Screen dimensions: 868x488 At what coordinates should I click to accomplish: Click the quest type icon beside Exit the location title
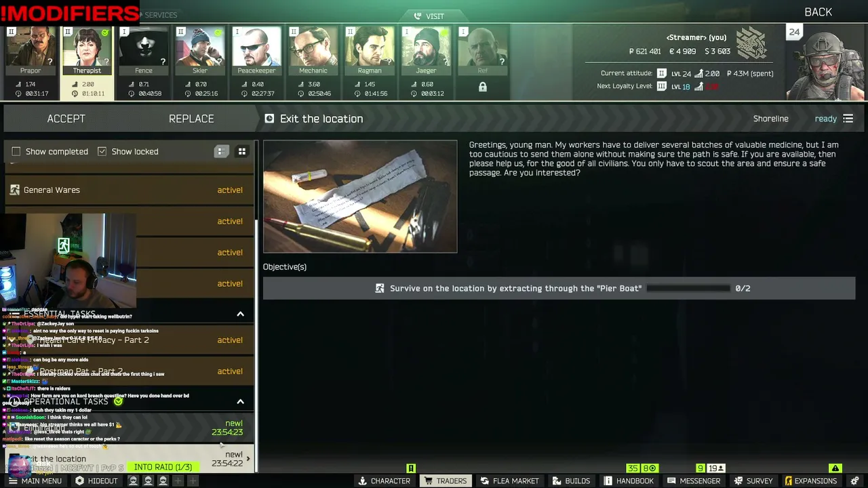(x=269, y=119)
